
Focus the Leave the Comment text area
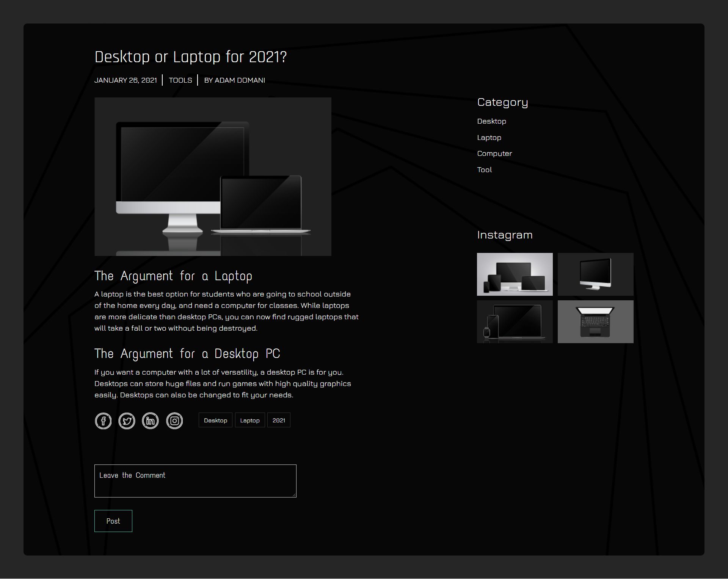195,481
